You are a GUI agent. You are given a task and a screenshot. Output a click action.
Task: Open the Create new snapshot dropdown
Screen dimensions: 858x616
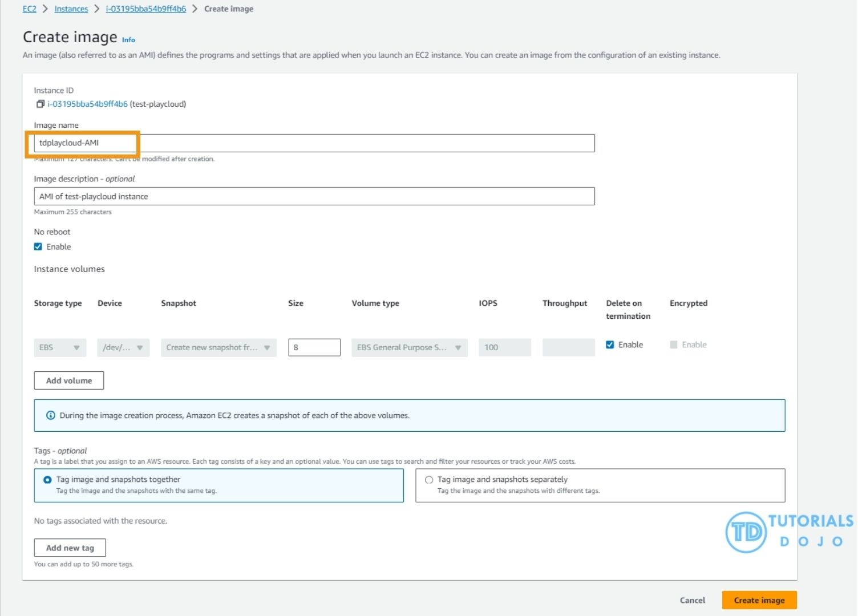pyautogui.click(x=218, y=347)
